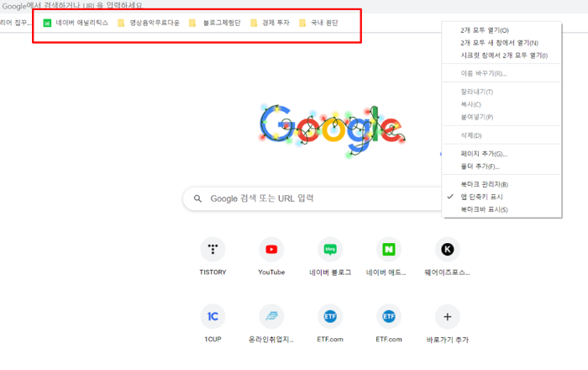The width and height of the screenshot is (588, 370).
Task: Click the 1CUP label text
Action: (x=213, y=339)
